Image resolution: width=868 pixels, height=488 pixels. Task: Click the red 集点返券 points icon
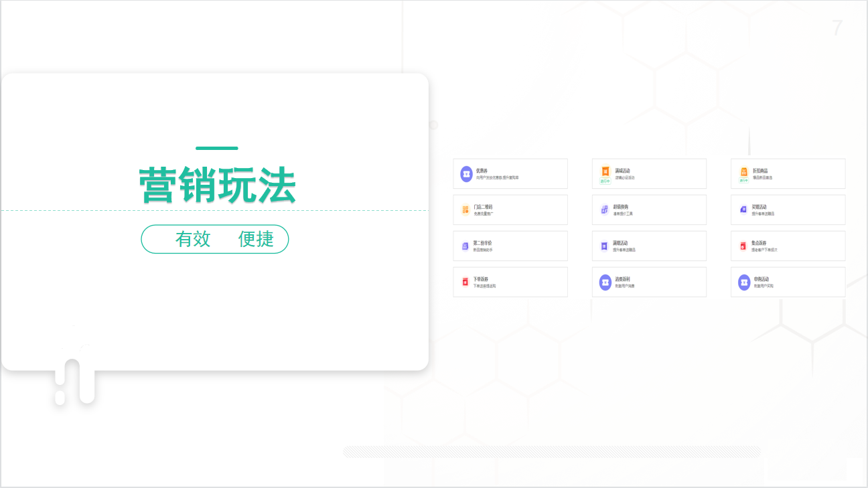[x=741, y=245]
